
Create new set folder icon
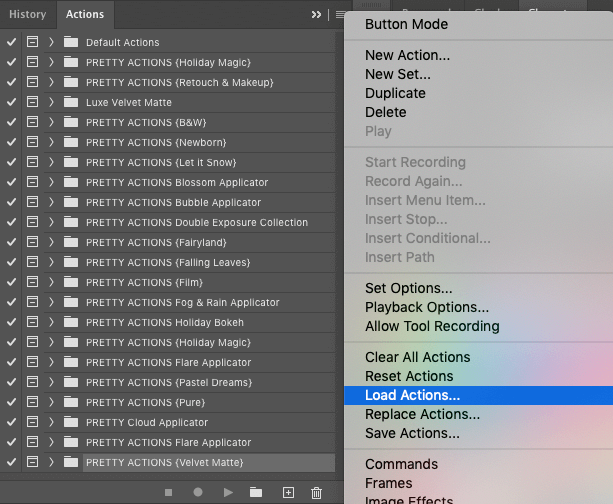click(x=256, y=492)
